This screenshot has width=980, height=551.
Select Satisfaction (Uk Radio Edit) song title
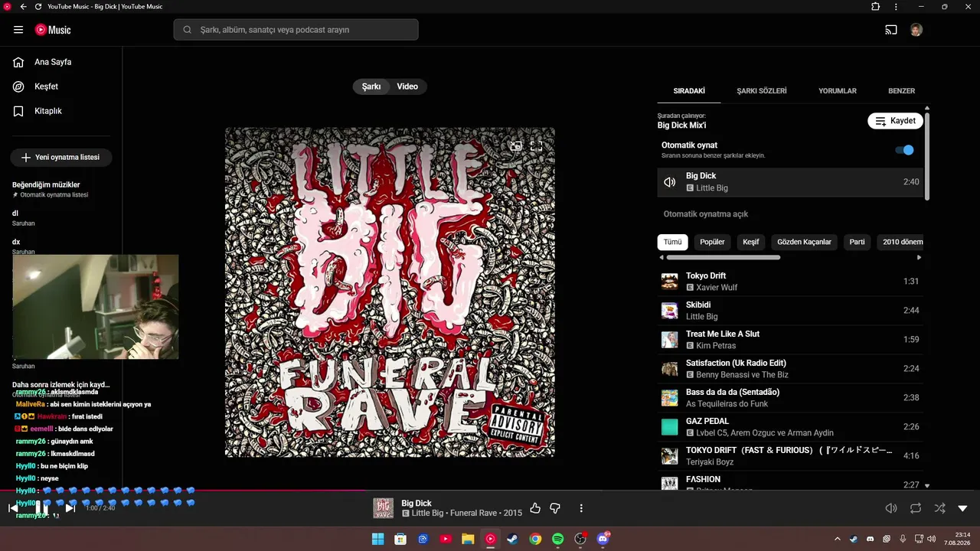pyautogui.click(x=736, y=363)
